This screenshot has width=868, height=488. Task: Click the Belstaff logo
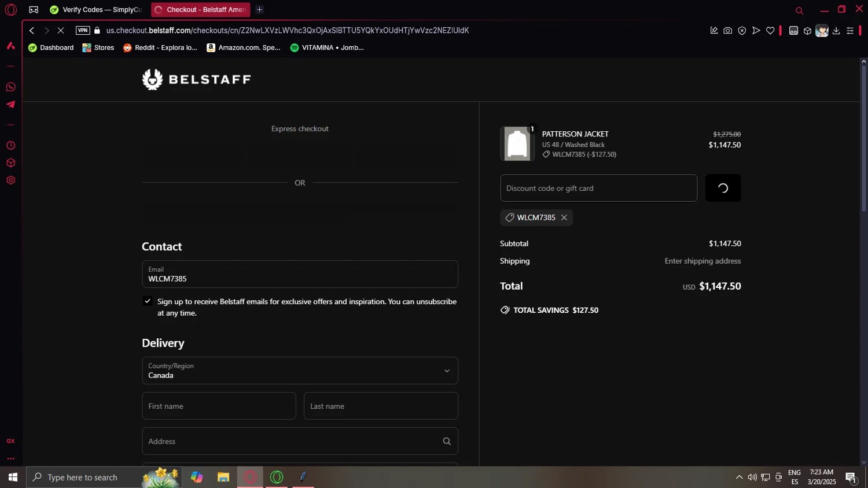196,79
